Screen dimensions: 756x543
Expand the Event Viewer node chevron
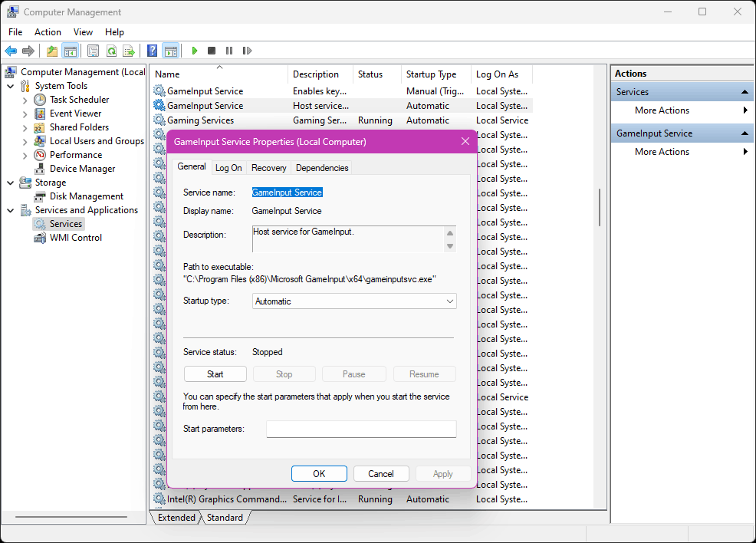click(x=25, y=114)
